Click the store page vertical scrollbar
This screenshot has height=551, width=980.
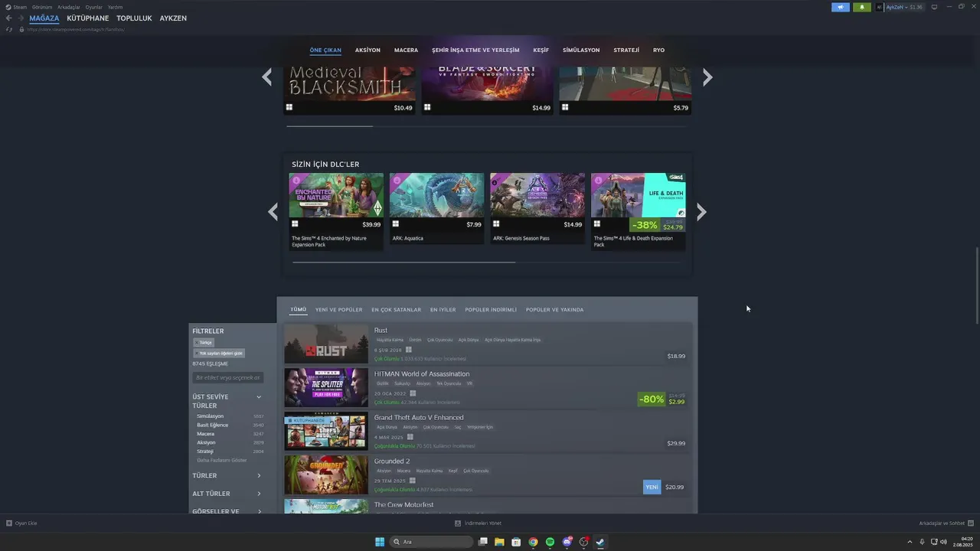click(x=976, y=285)
